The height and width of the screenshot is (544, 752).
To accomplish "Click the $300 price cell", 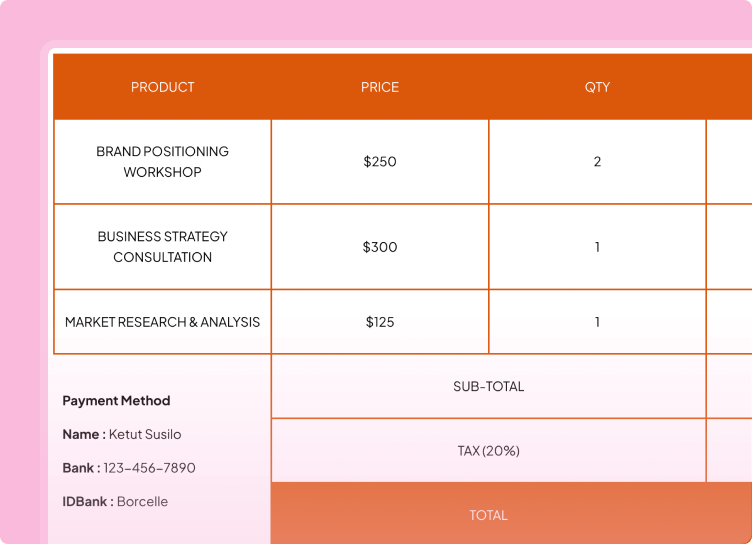I will [x=380, y=247].
